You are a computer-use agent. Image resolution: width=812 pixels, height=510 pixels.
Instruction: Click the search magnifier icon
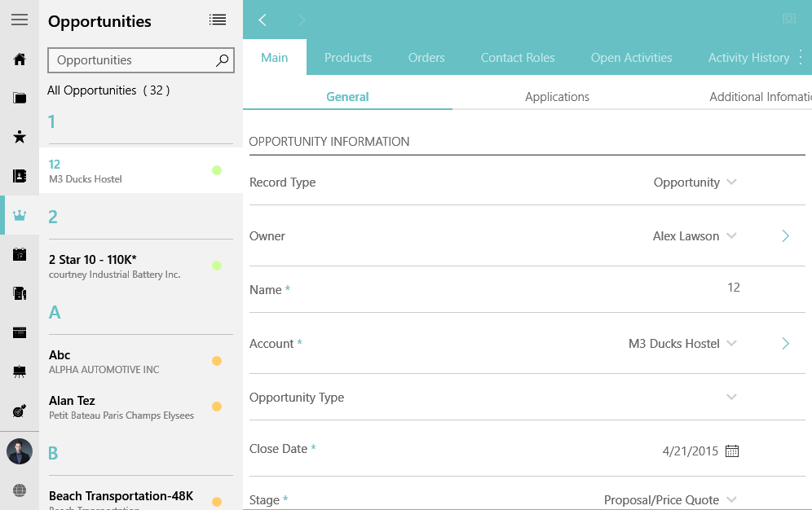click(222, 60)
